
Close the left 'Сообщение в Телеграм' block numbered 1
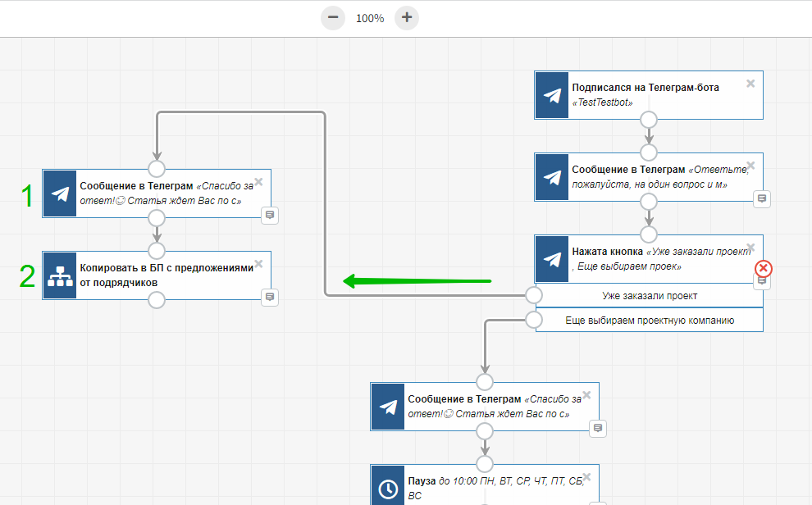258,182
